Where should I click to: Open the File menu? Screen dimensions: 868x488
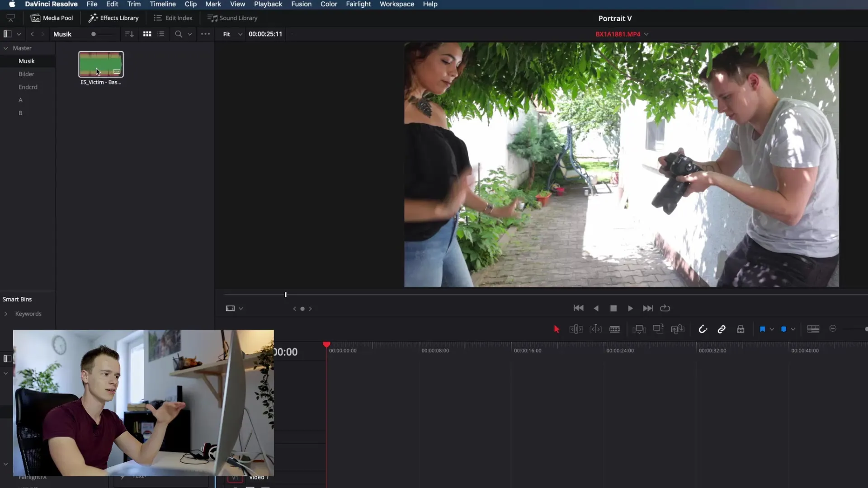(92, 4)
